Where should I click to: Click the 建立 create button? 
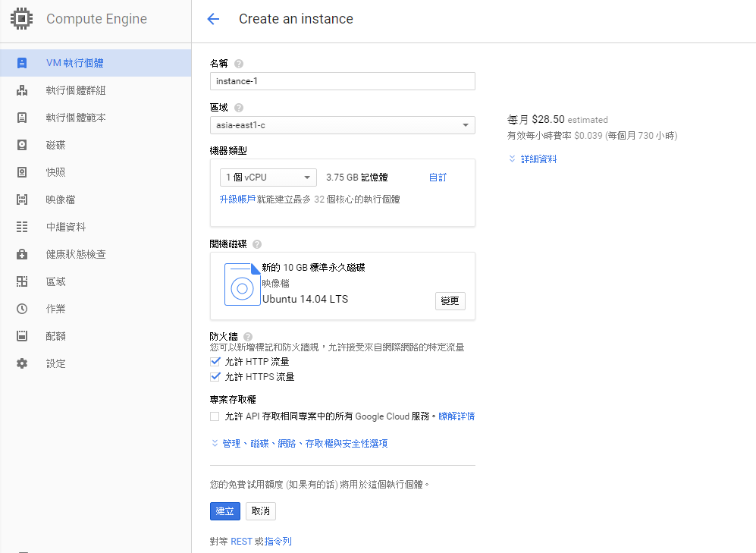pyautogui.click(x=225, y=511)
